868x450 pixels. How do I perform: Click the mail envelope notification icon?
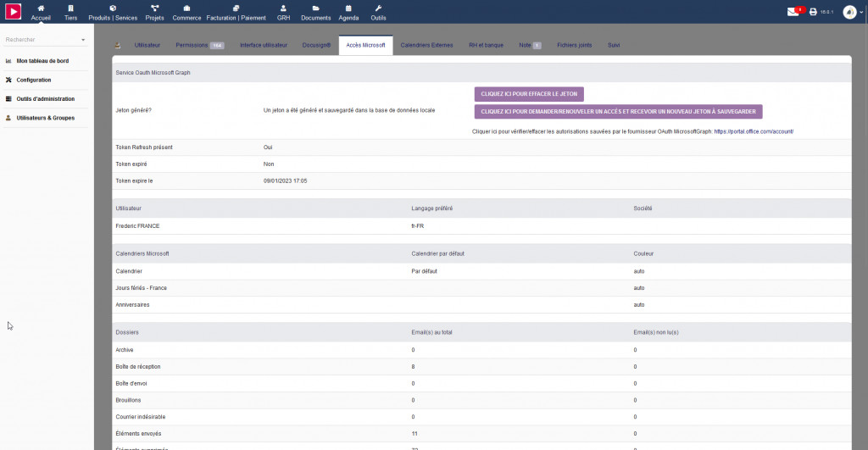click(x=793, y=12)
